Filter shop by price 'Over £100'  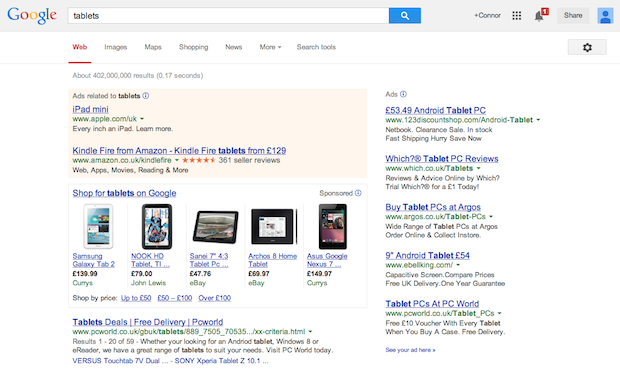coord(215,298)
